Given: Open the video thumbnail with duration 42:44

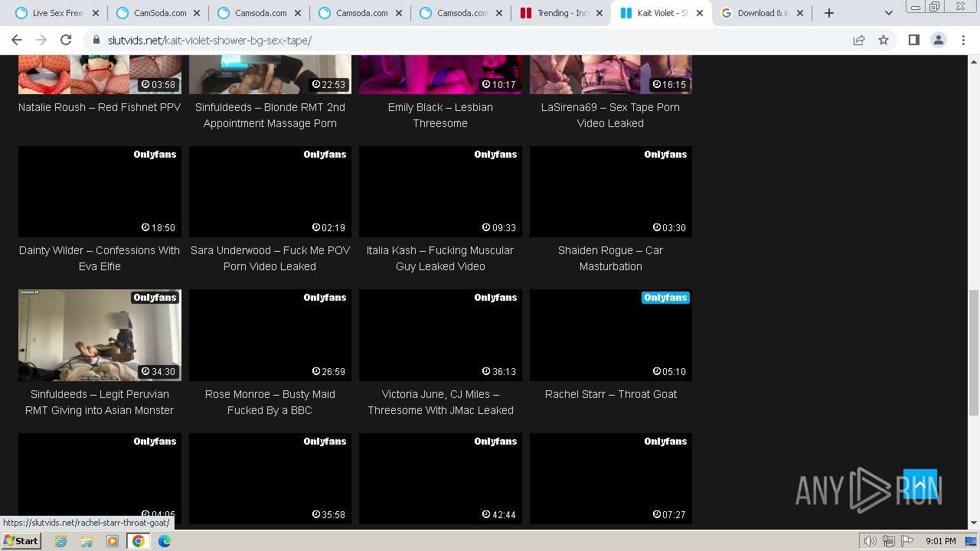Looking at the screenshot, I should (440, 478).
